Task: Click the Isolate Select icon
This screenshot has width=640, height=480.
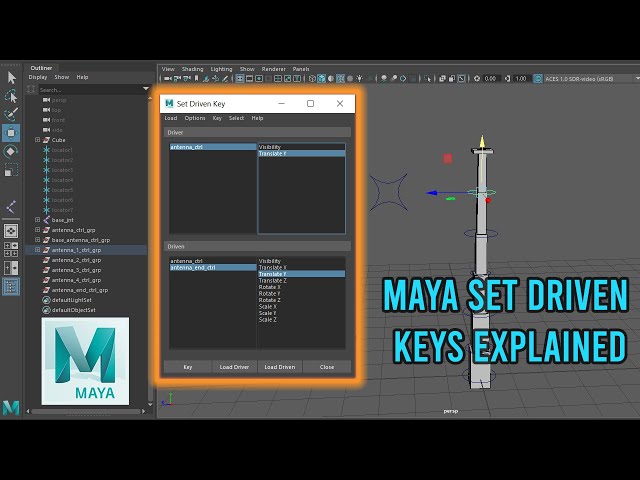Action: [x=427, y=78]
